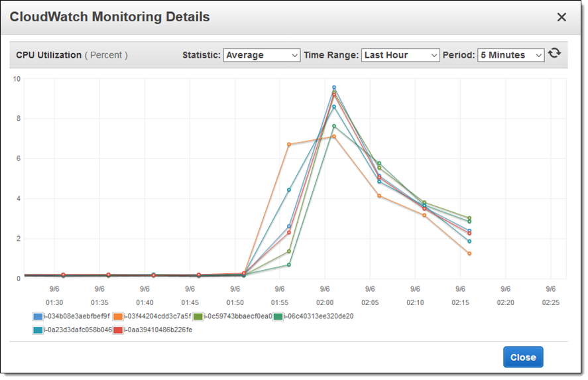Toggle the teal i-0a23d3dafc058b046 legend swatch
The height and width of the screenshot is (380, 588).
pos(38,330)
